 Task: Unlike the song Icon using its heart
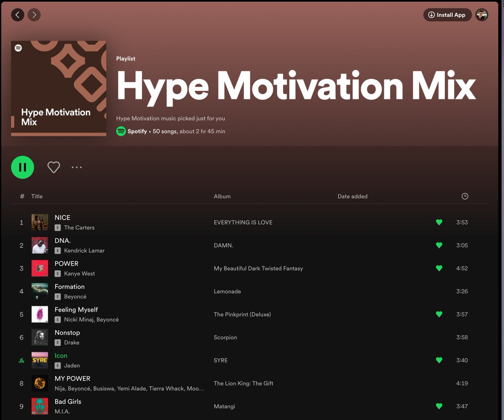(439, 360)
